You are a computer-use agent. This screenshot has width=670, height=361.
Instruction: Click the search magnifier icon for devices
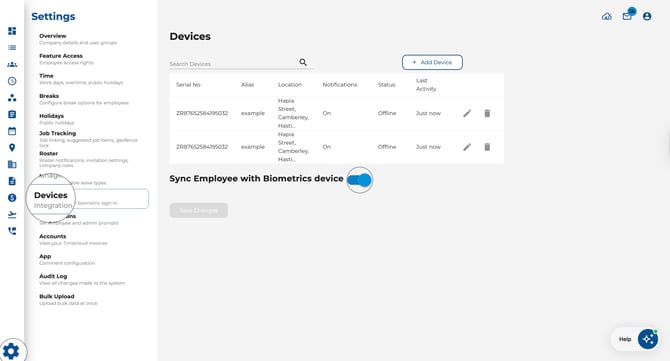pyautogui.click(x=303, y=62)
